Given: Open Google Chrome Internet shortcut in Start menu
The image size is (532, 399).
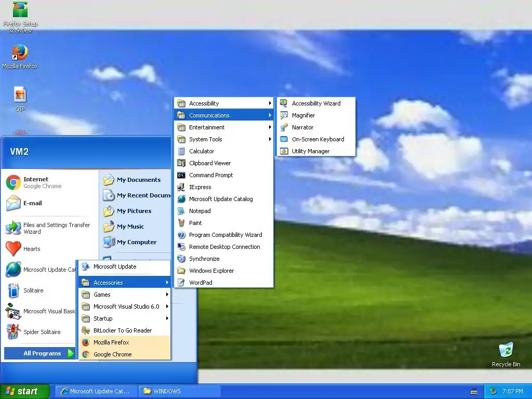Looking at the screenshot, I should 51,182.
